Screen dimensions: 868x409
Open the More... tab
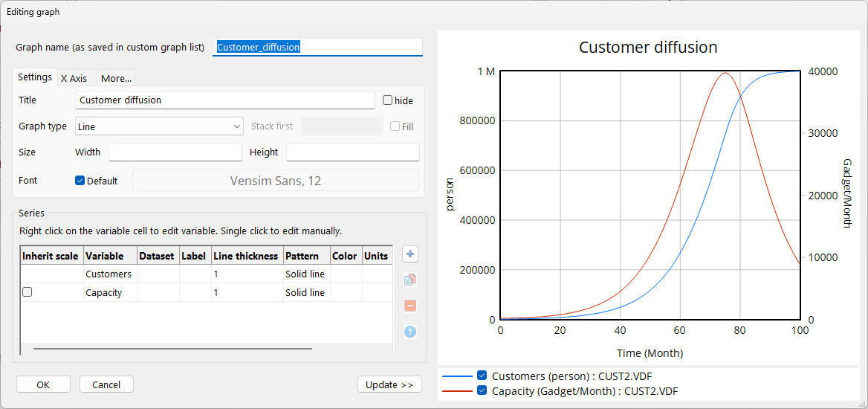coord(116,78)
